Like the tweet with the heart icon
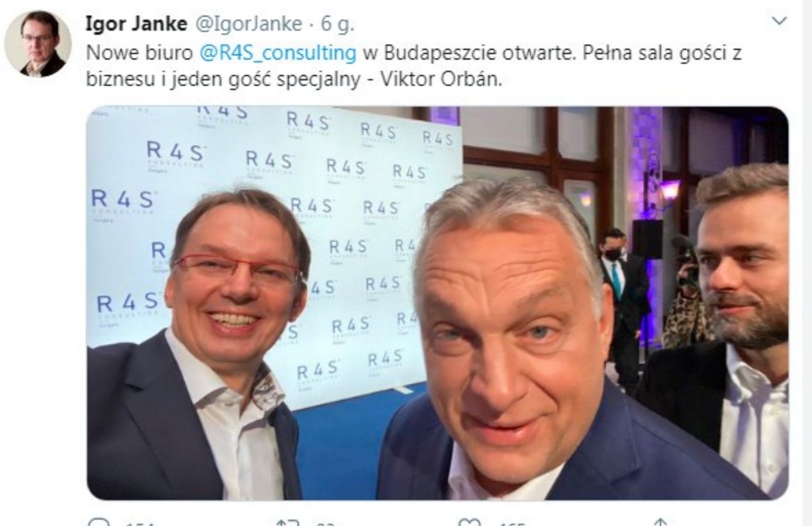The width and height of the screenshot is (812, 526). [x=469, y=522]
